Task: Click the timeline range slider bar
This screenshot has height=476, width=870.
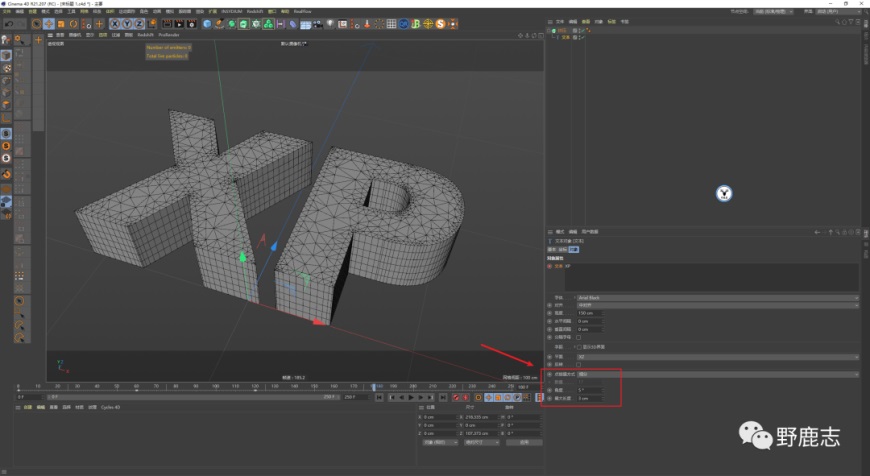Action: coord(192,397)
